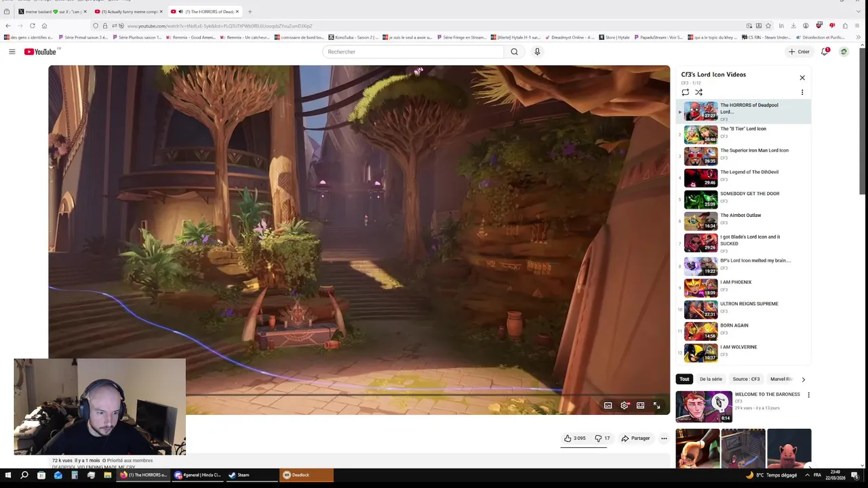
Task: Enter fullscreen in video player
Action: 656,405
